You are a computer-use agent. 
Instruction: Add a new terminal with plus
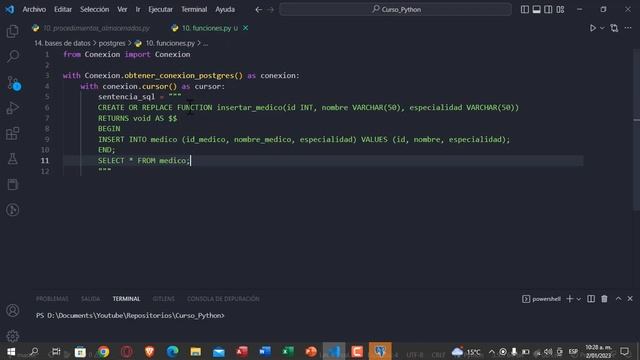click(570, 299)
